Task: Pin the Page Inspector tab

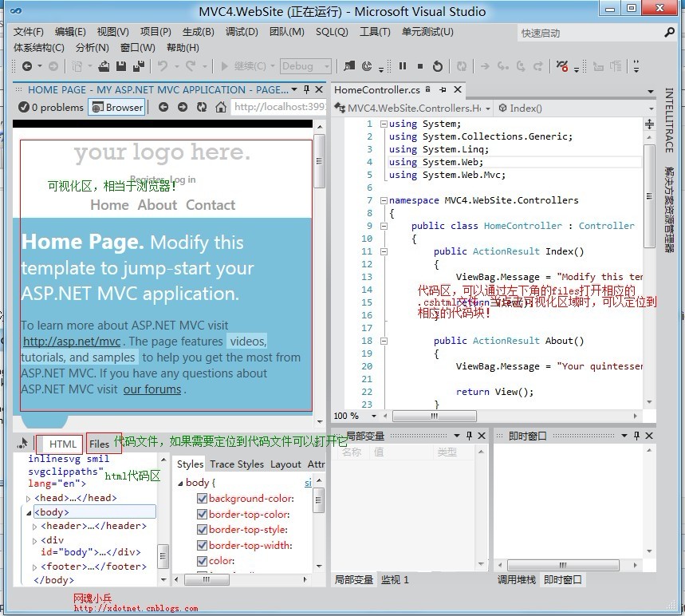Action: (x=307, y=89)
